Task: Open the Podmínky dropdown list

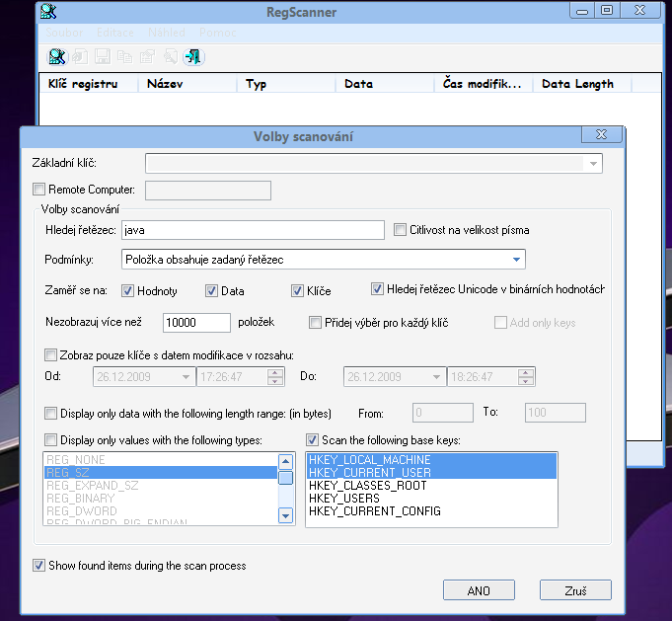Action: pyautogui.click(x=518, y=260)
